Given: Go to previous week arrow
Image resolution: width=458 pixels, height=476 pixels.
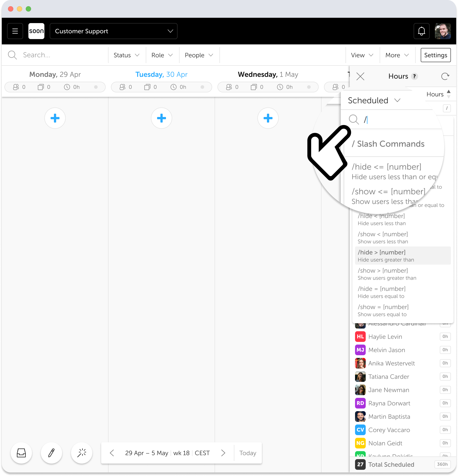Looking at the screenshot, I should point(112,453).
